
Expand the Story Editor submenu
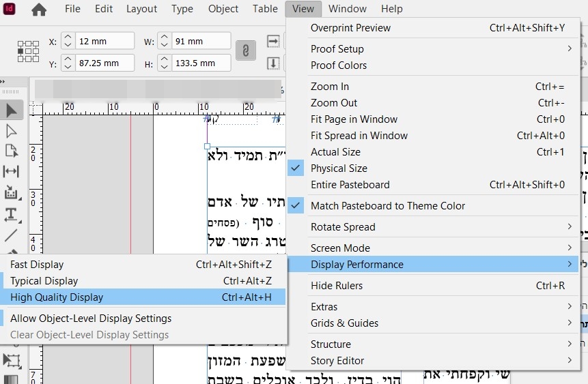pos(433,360)
